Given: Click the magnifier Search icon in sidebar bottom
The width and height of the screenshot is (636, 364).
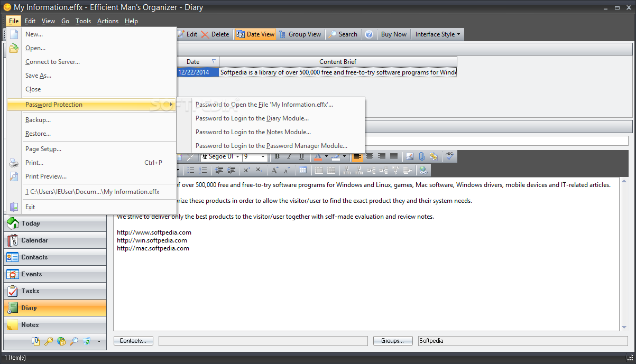Looking at the screenshot, I should pos(74,341).
